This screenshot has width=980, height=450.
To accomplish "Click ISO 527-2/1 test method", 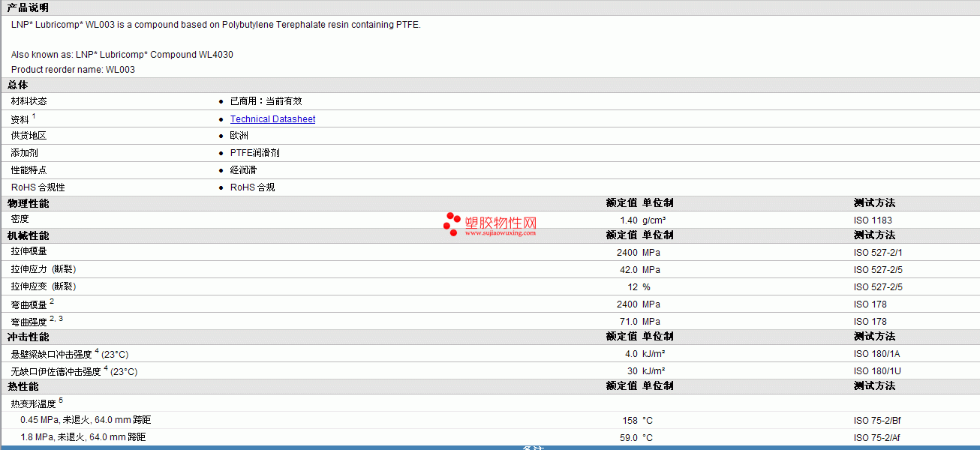I will (879, 253).
